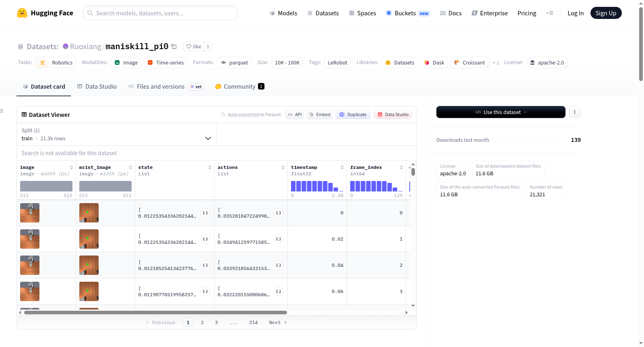Sort the actions column
Image resolution: width=644 pixels, height=347 pixels.
(x=283, y=167)
